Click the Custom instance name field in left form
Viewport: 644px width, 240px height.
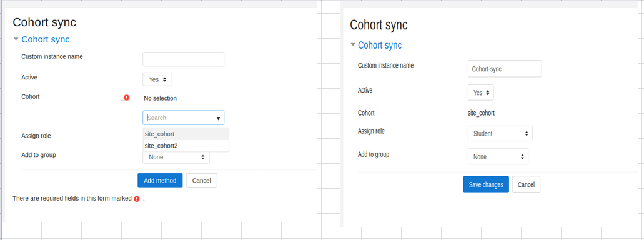183,59
